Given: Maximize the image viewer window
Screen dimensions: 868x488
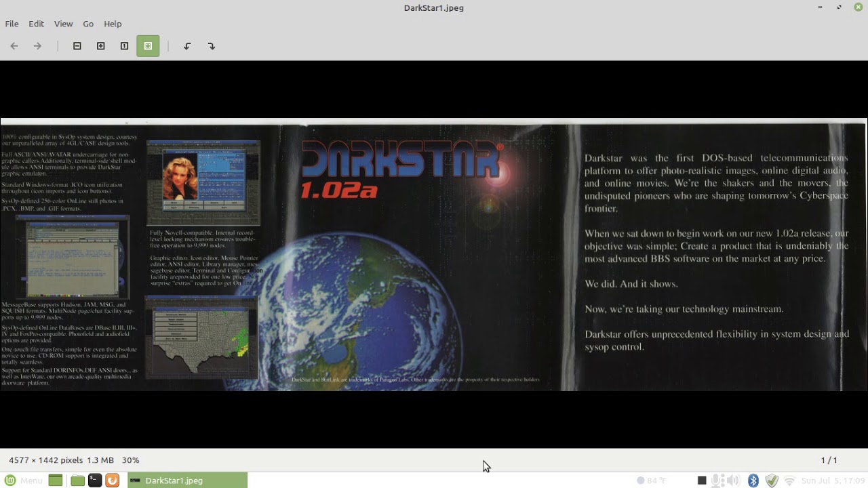Looking at the screenshot, I should [839, 7].
